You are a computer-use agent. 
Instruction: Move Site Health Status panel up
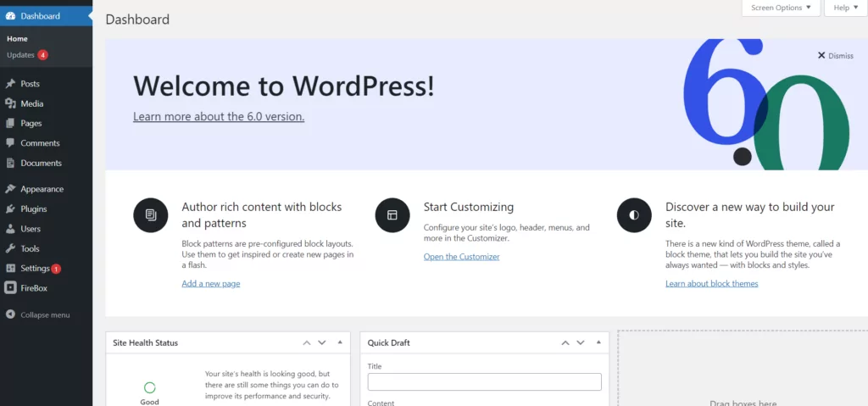307,343
